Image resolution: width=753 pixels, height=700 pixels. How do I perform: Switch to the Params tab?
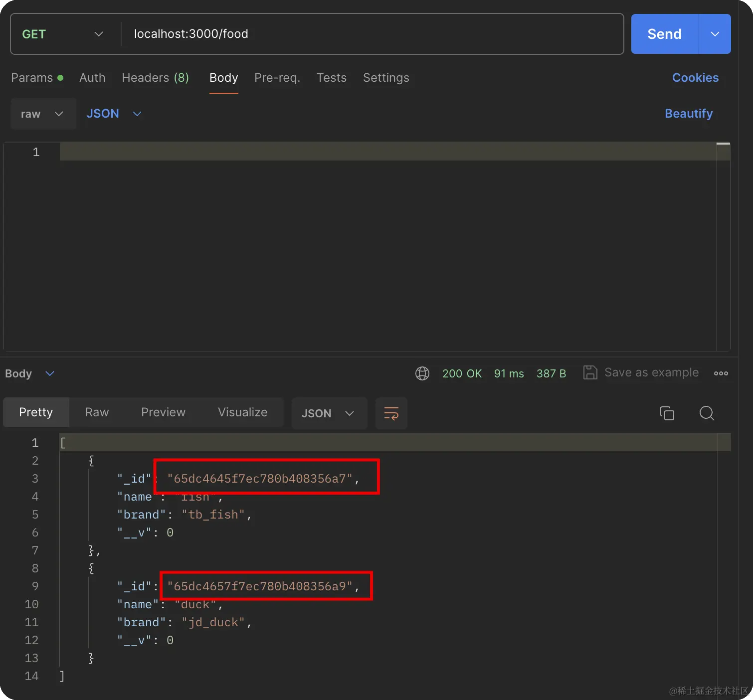point(37,78)
